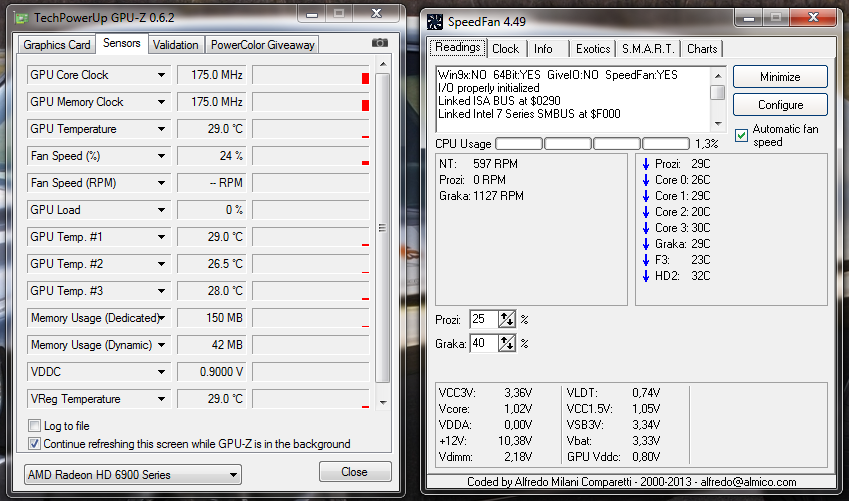Image resolution: width=849 pixels, height=501 pixels.
Task: Open SpeedFan S.M.A.R.T. tab
Action: [648, 49]
